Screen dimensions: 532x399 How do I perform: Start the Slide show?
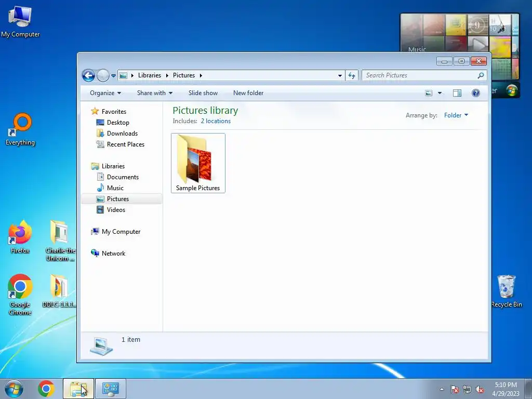click(x=203, y=93)
